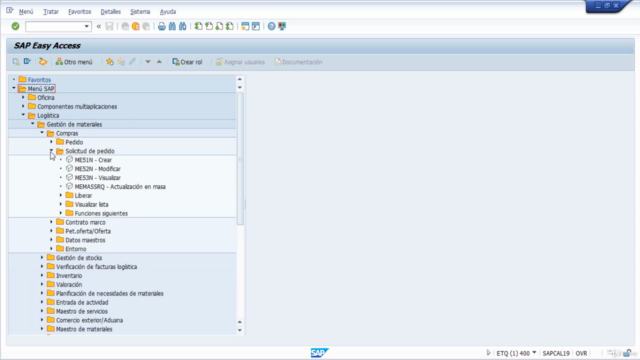Open the Detalles menu
The width and height of the screenshot is (640, 360).
pos(111,12)
